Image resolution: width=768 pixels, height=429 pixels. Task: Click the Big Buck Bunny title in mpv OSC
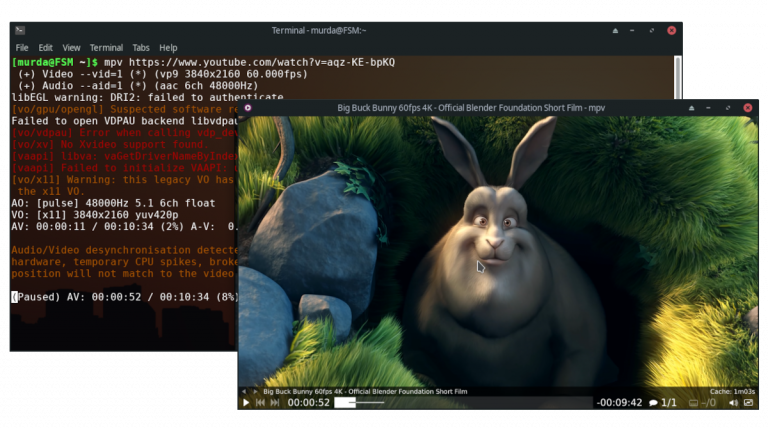coord(365,391)
